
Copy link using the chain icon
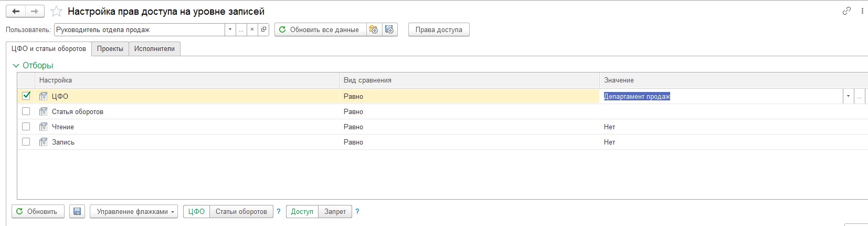pos(846,11)
